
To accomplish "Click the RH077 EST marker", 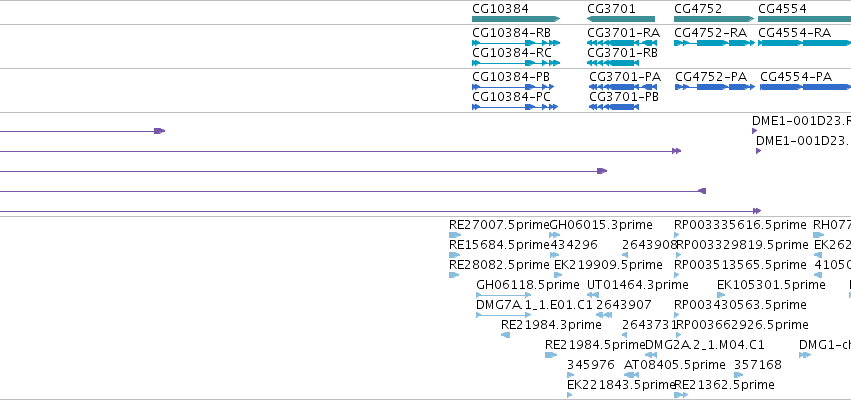I will 818,235.
